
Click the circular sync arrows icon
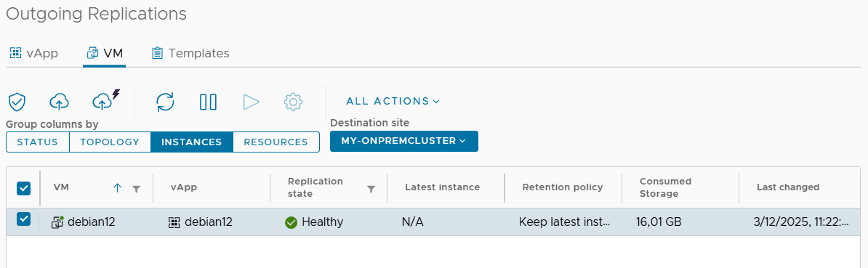165,102
